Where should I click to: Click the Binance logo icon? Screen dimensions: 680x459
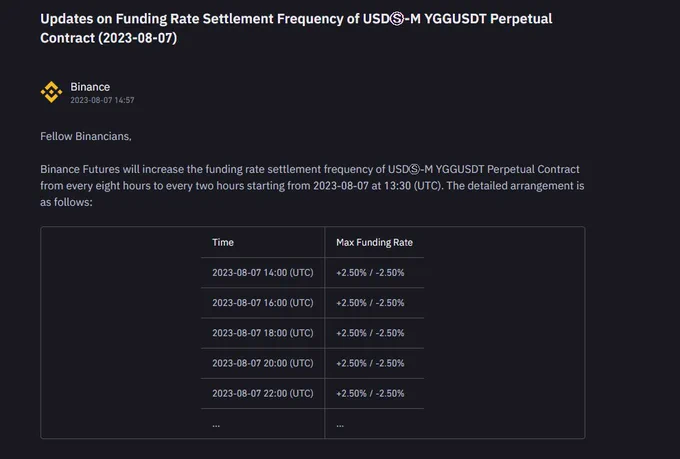click(51, 92)
